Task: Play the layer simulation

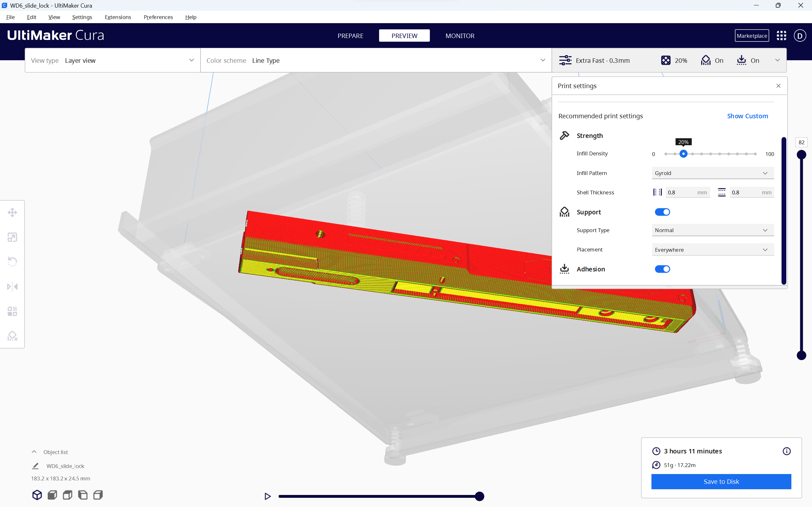Action: (267, 496)
